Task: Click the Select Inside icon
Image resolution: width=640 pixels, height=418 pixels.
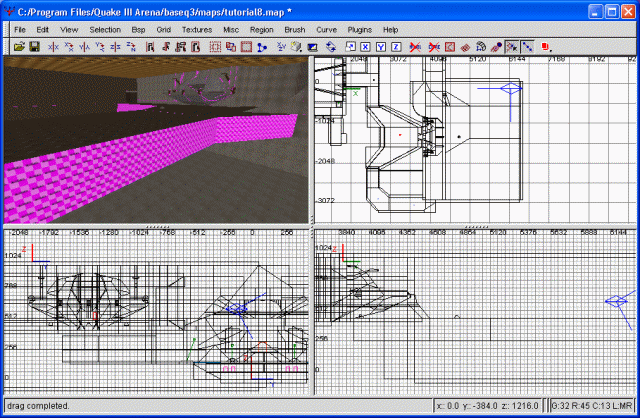Action: pos(196,47)
